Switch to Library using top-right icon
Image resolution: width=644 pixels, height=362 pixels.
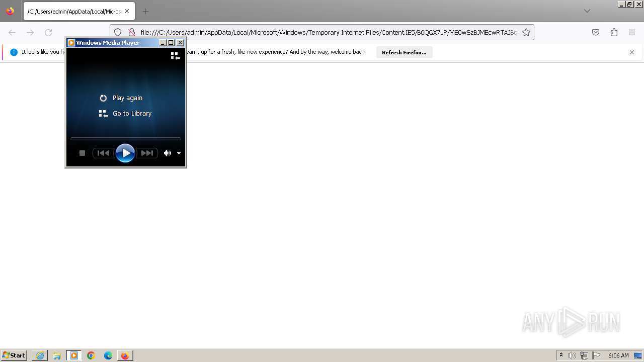[175, 56]
